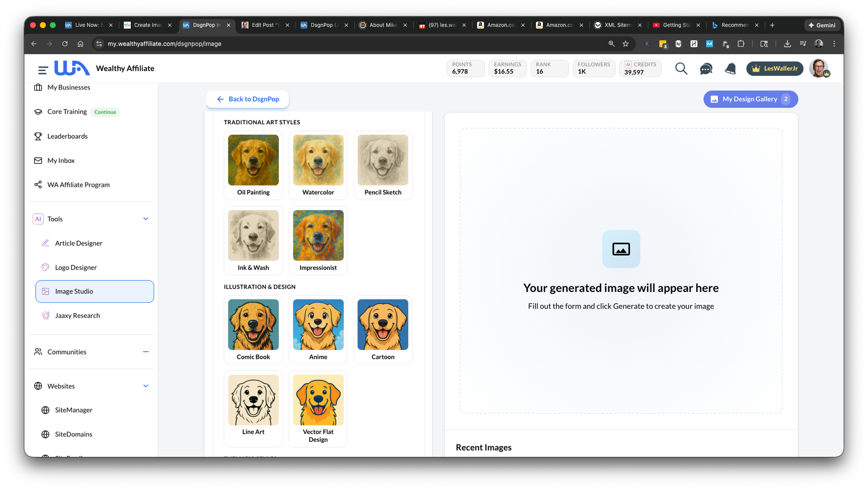Choose the Watercolor art style
This screenshot has width=868, height=489.
coord(318,165)
